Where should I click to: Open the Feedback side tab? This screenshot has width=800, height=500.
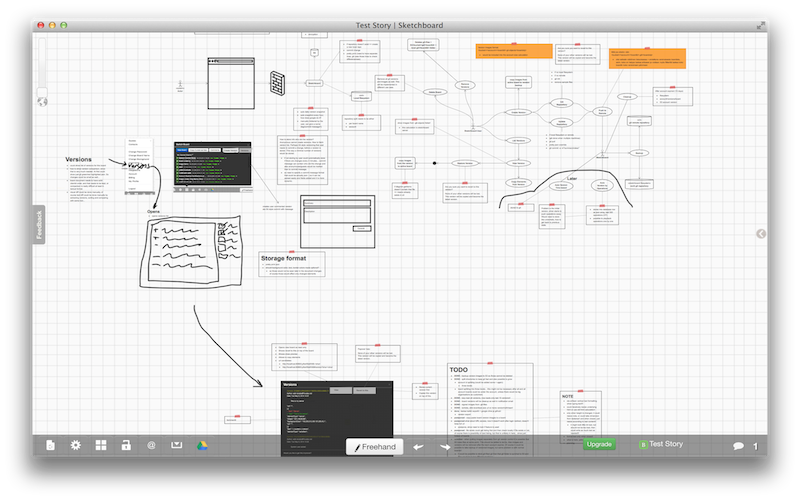click(x=39, y=224)
